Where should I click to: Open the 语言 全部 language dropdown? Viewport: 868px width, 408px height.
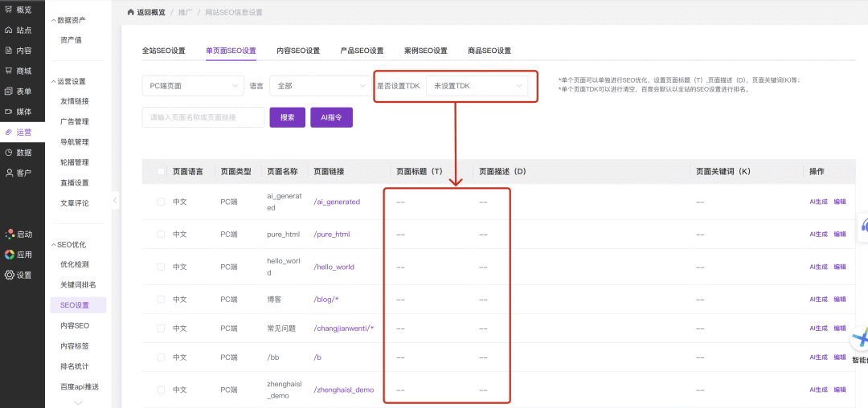319,86
